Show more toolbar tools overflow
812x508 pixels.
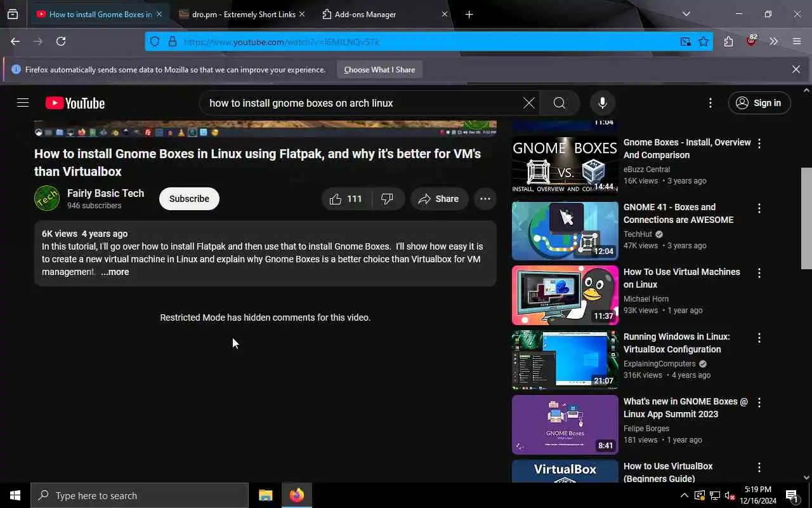click(774, 41)
